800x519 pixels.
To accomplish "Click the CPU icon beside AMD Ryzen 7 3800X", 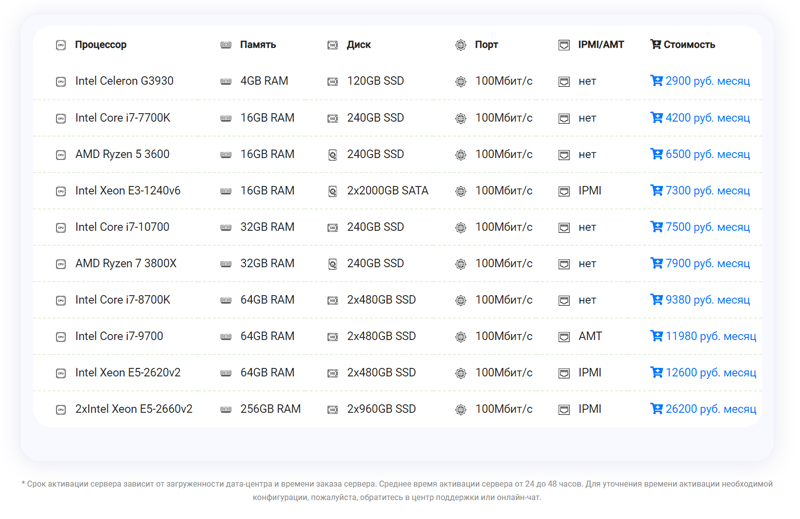I will click(x=61, y=264).
